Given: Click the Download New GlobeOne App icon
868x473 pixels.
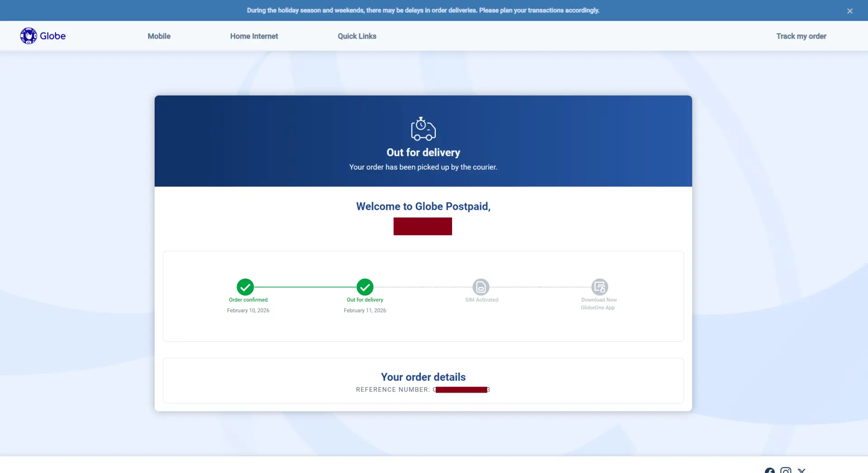Looking at the screenshot, I should (x=600, y=287).
